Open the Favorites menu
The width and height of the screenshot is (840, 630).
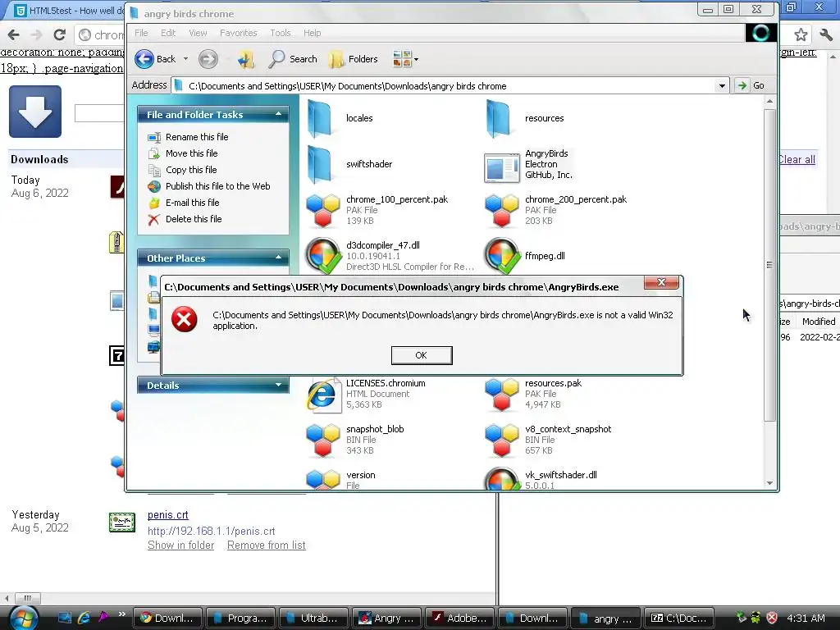[x=239, y=33]
